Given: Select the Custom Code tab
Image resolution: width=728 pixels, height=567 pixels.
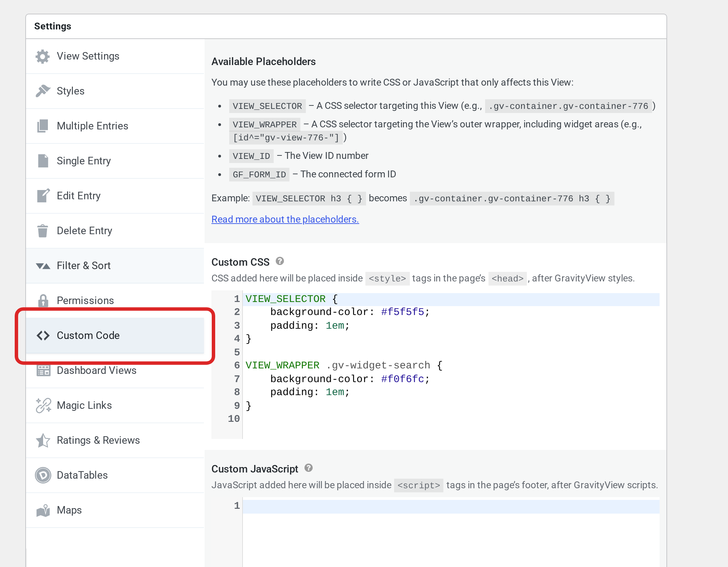Looking at the screenshot, I should click(x=115, y=336).
